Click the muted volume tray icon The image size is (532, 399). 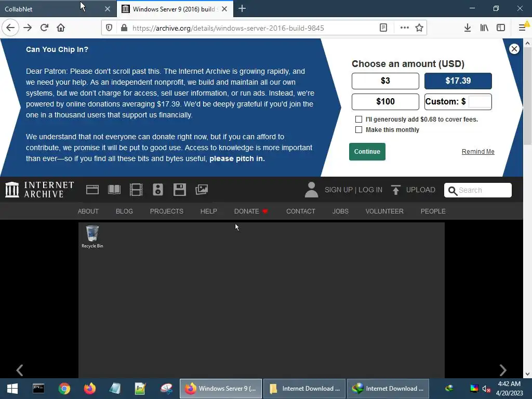(486, 389)
